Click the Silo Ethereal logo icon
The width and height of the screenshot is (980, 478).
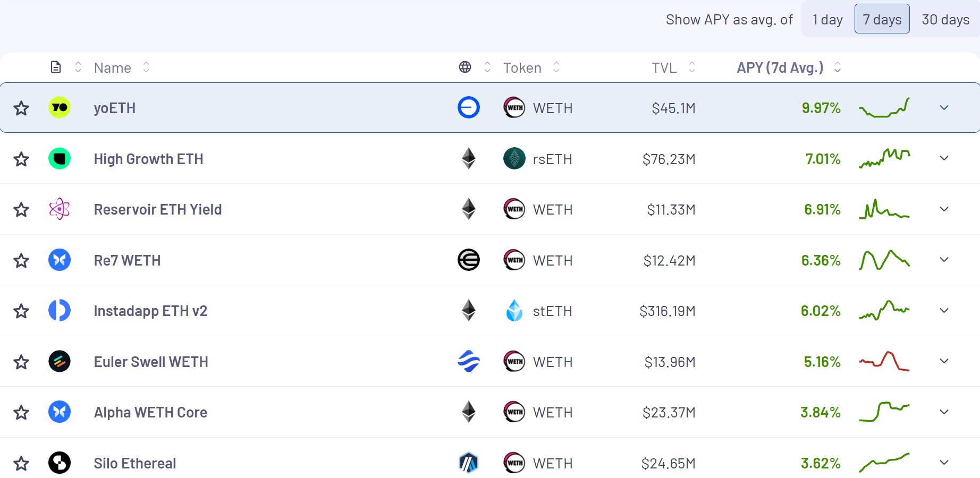click(x=60, y=463)
